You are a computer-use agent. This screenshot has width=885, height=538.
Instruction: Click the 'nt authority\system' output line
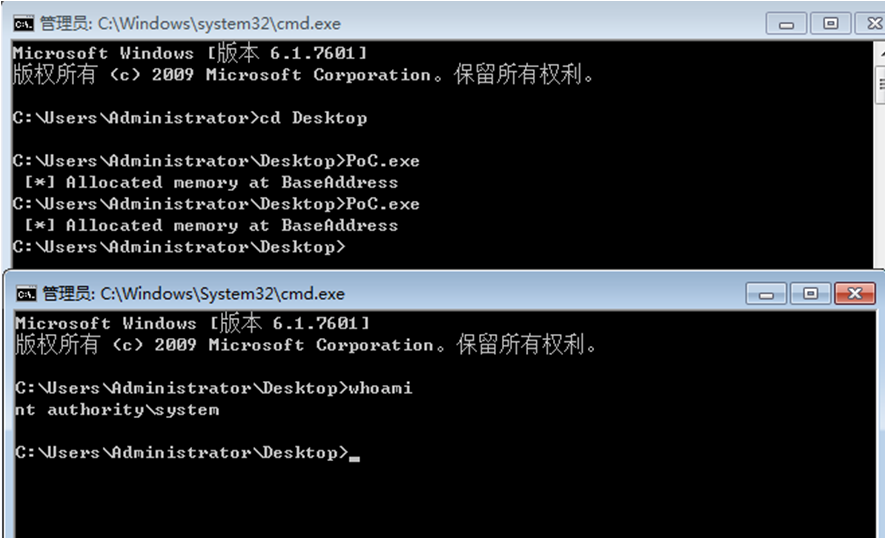coord(117,410)
